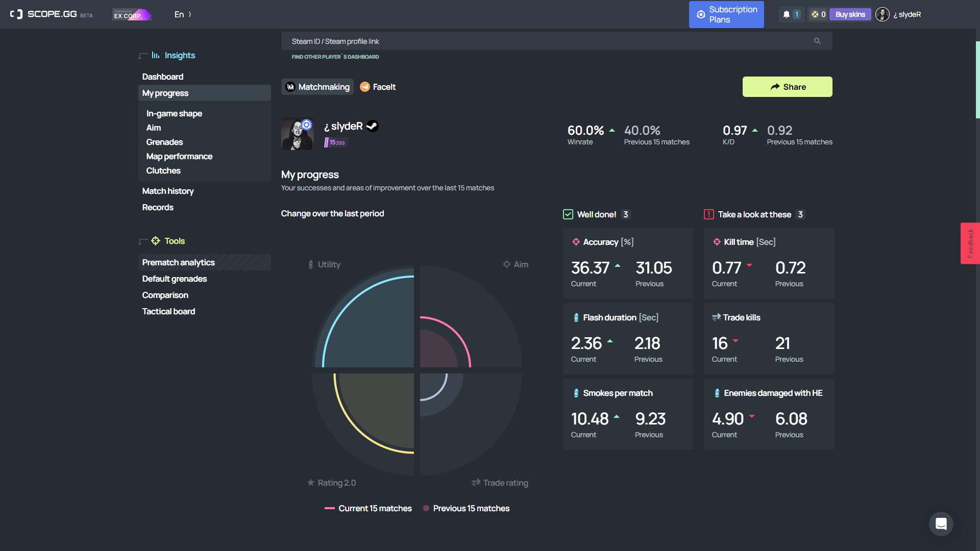Viewport: 980px width, 551px height.
Task: Click the Well done checkbox icon
Action: pyautogui.click(x=568, y=214)
